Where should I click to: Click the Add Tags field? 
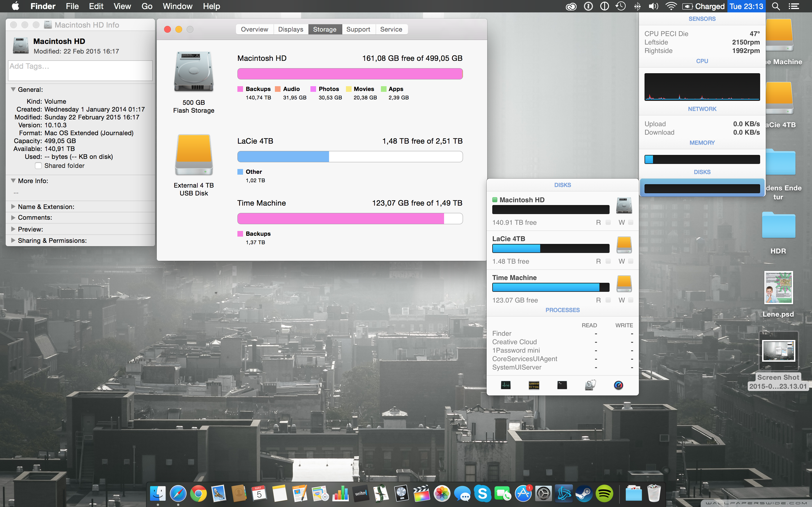pyautogui.click(x=80, y=70)
